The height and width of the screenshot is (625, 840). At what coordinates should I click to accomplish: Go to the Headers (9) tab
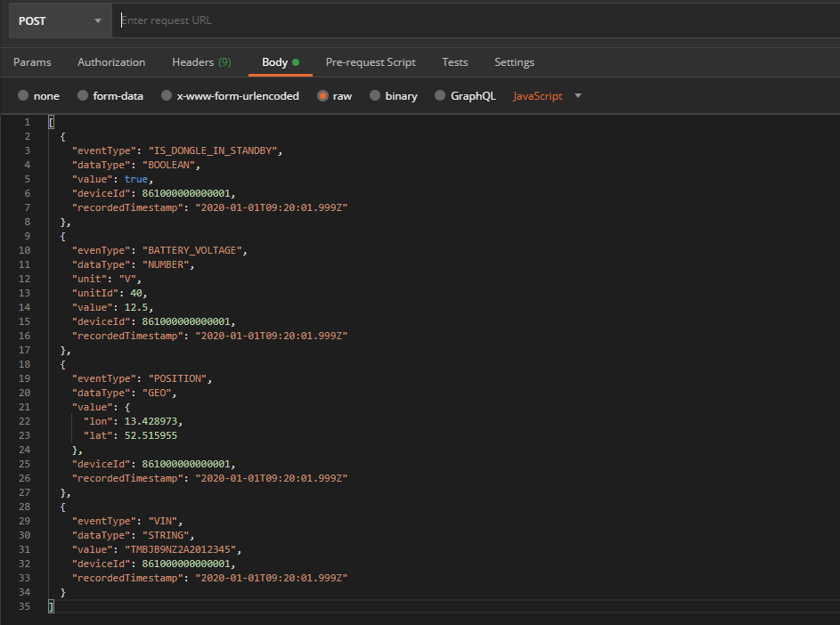tap(201, 62)
